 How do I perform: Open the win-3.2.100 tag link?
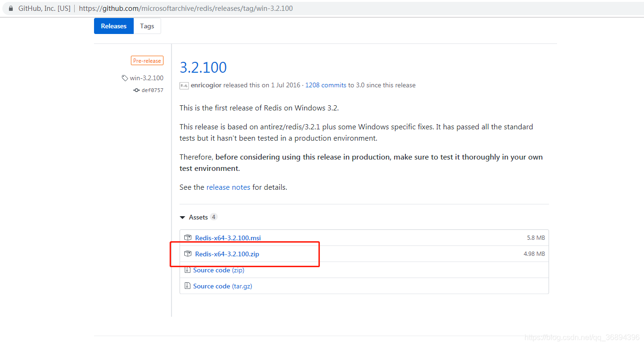[x=146, y=78]
